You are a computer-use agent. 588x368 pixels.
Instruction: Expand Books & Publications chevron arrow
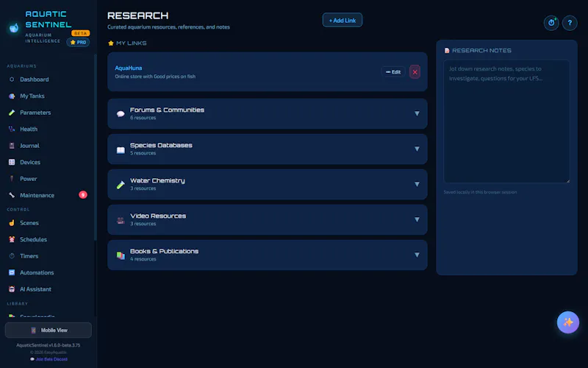point(417,255)
